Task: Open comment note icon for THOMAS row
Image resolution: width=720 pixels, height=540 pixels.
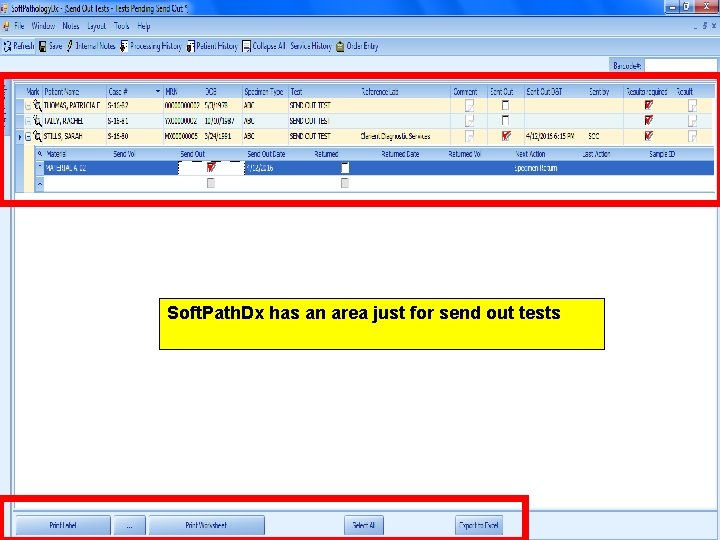Action: (469, 106)
